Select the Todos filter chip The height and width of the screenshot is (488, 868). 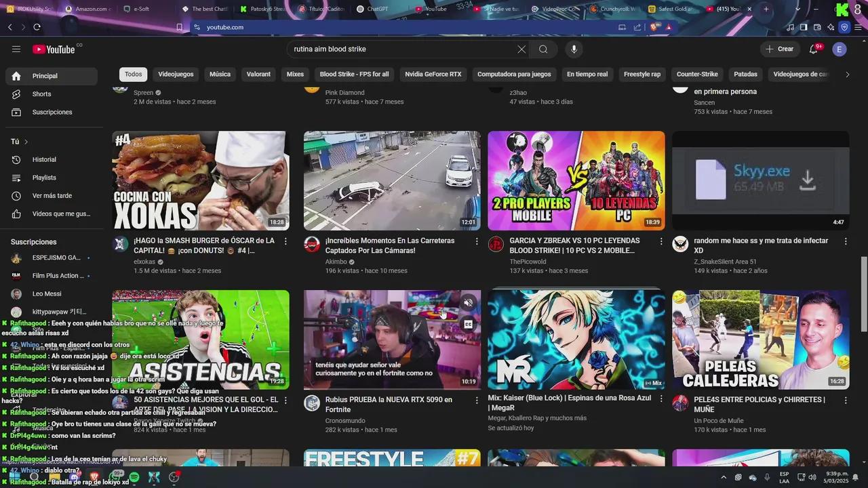pos(134,74)
